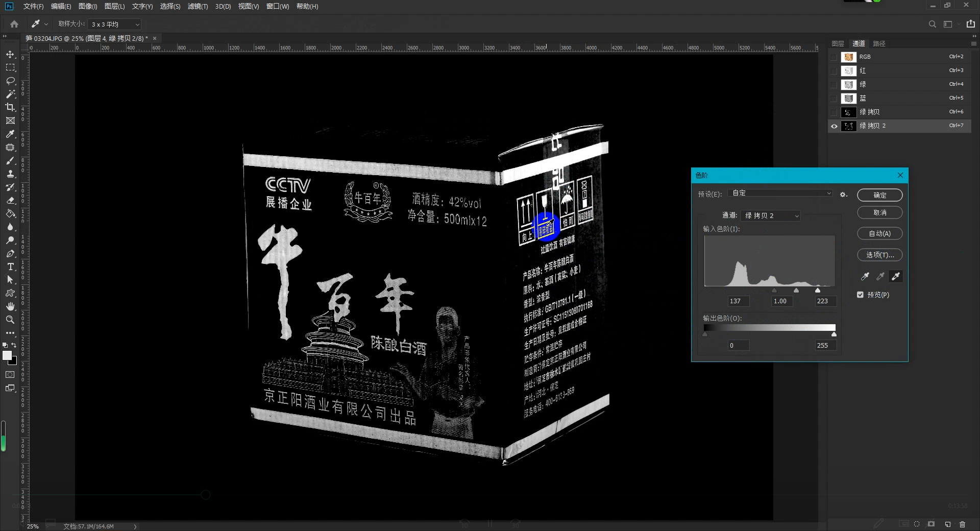Select the Brush tool
Image resolution: width=980 pixels, height=531 pixels.
click(x=10, y=160)
